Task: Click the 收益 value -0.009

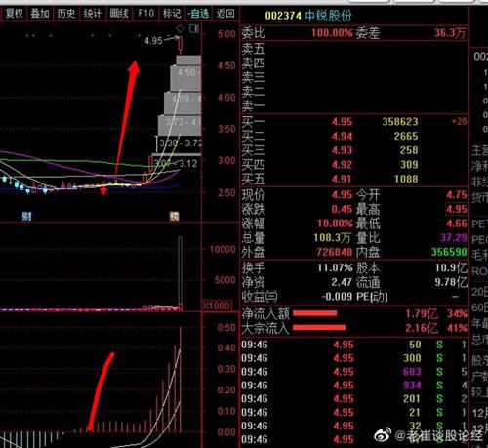Action: [x=337, y=297]
